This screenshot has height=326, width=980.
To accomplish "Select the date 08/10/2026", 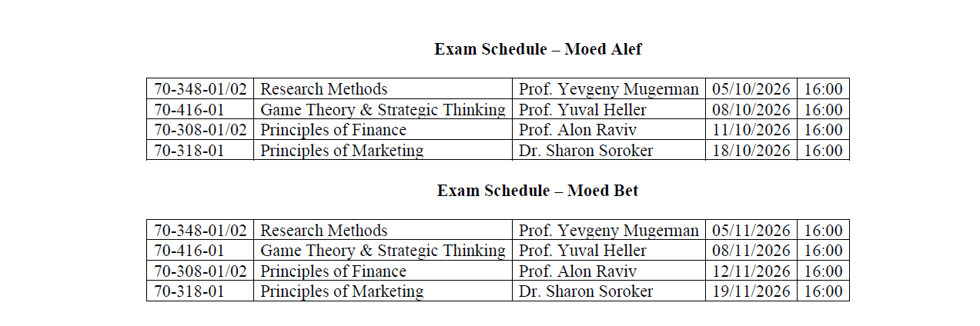I will click(751, 109).
